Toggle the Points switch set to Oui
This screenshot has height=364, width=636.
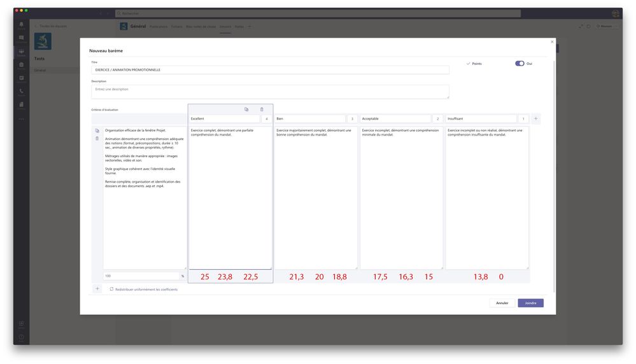point(519,64)
